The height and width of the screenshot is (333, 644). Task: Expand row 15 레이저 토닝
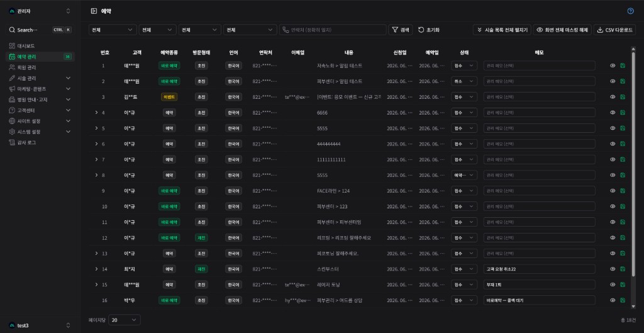[x=96, y=285]
